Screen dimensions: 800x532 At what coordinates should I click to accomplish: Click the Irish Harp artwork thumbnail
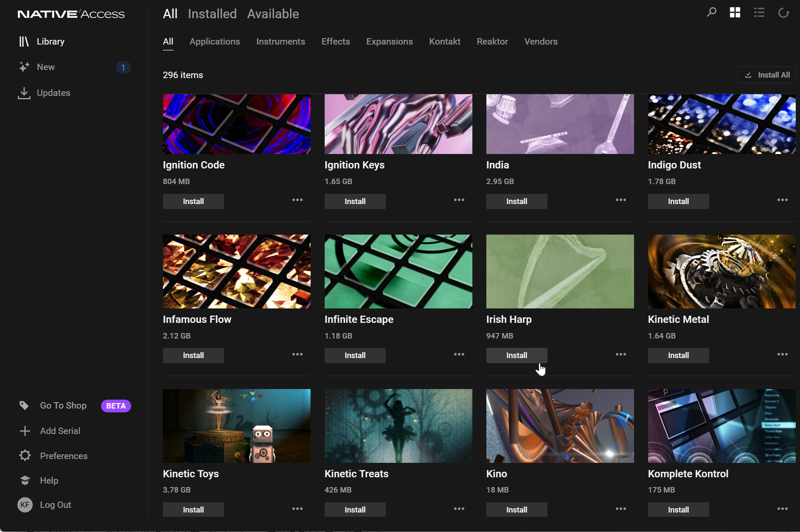pyautogui.click(x=560, y=272)
